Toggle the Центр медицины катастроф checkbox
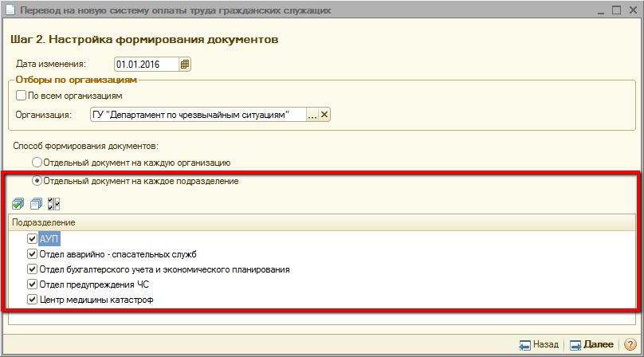This screenshot has height=357, width=644. pyautogui.click(x=32, y=300)
